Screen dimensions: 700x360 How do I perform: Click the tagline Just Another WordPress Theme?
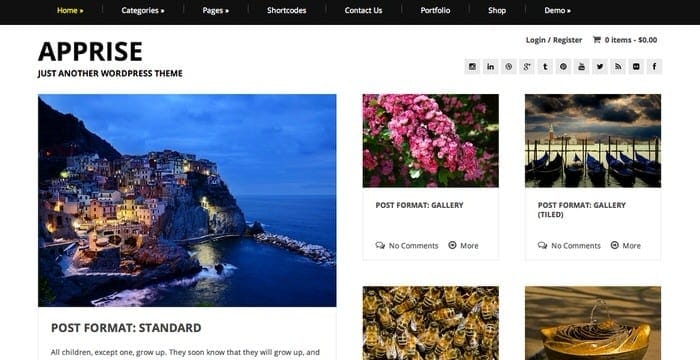click(x=110, y=73)
